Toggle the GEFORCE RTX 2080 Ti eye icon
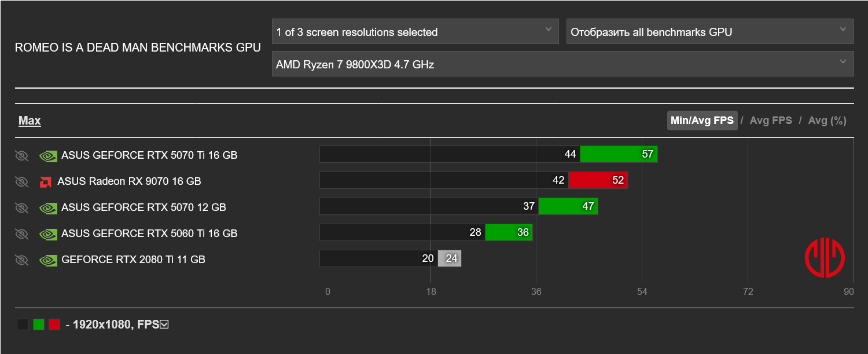 coord(21,260)
